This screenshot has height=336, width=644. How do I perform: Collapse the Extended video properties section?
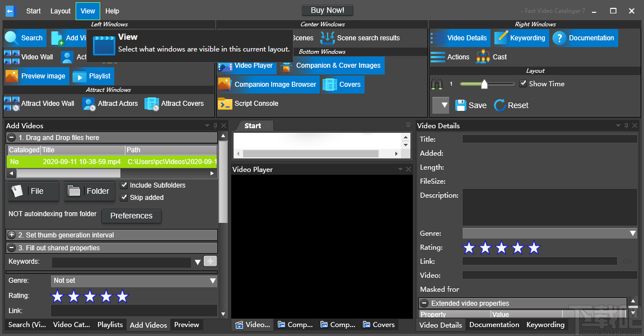coord(424,303)
